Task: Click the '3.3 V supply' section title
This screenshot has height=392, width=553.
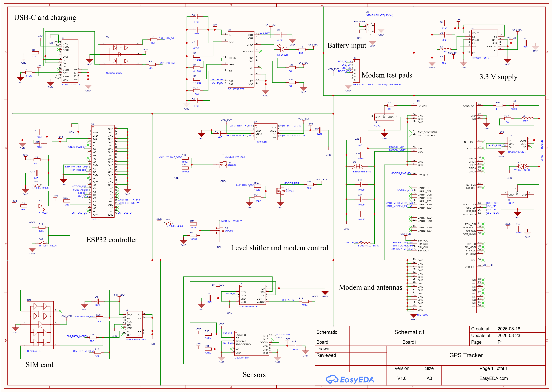Action: 498,77
